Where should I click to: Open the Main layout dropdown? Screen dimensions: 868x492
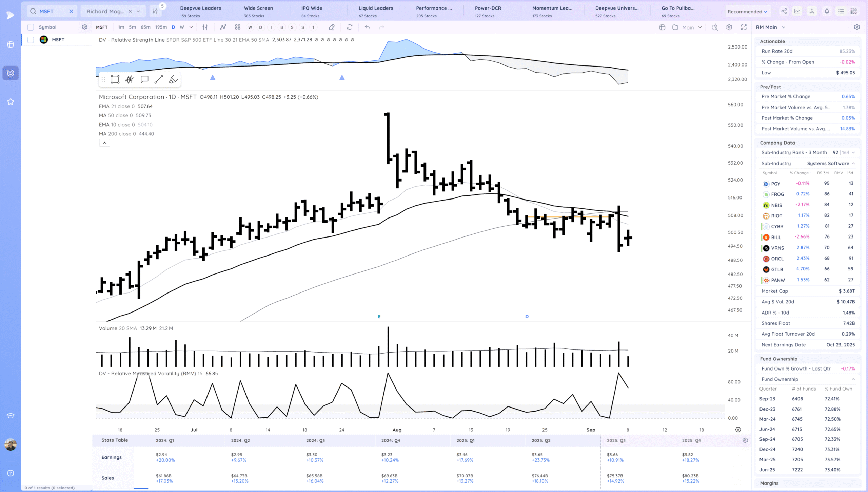[691, 27]
